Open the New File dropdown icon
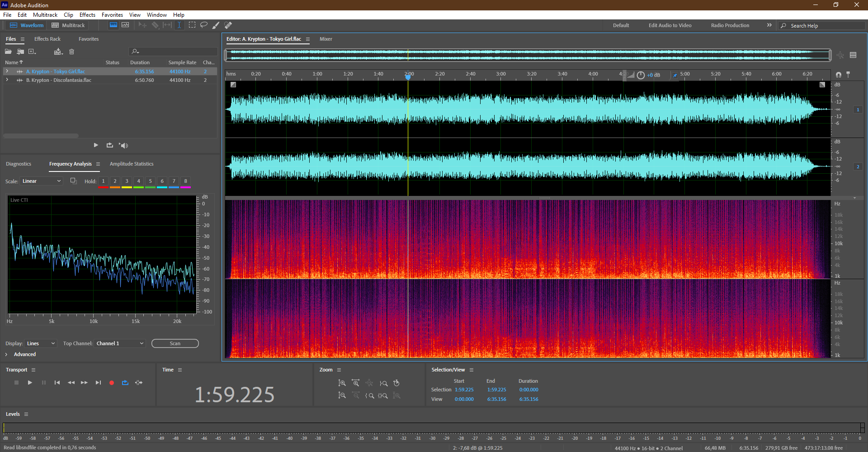This screenshot has height=452, width=868. click(32, 52)
